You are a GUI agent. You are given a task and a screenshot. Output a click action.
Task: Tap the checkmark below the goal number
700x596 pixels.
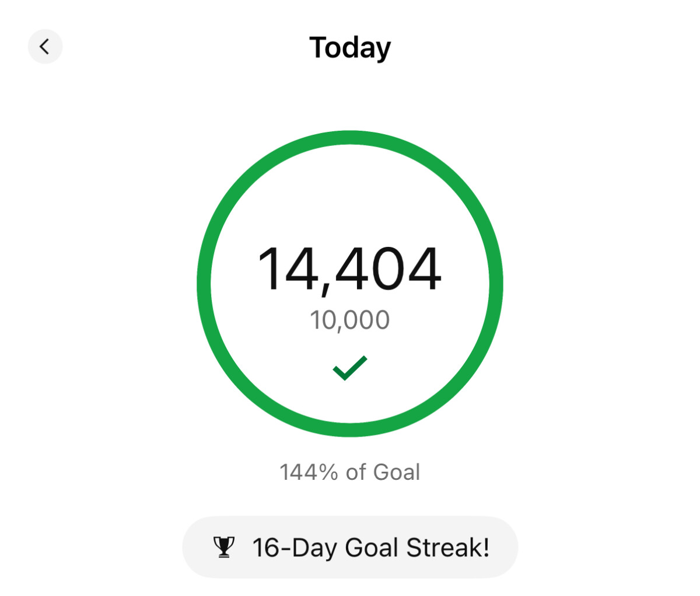pyautogui.click(x=350, y=368)
